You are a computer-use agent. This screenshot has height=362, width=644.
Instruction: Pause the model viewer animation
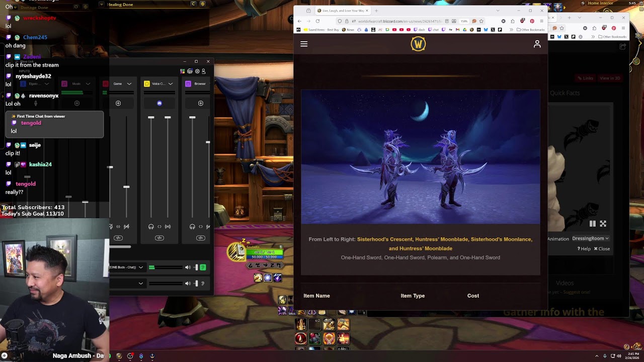[x=593, y=224]
